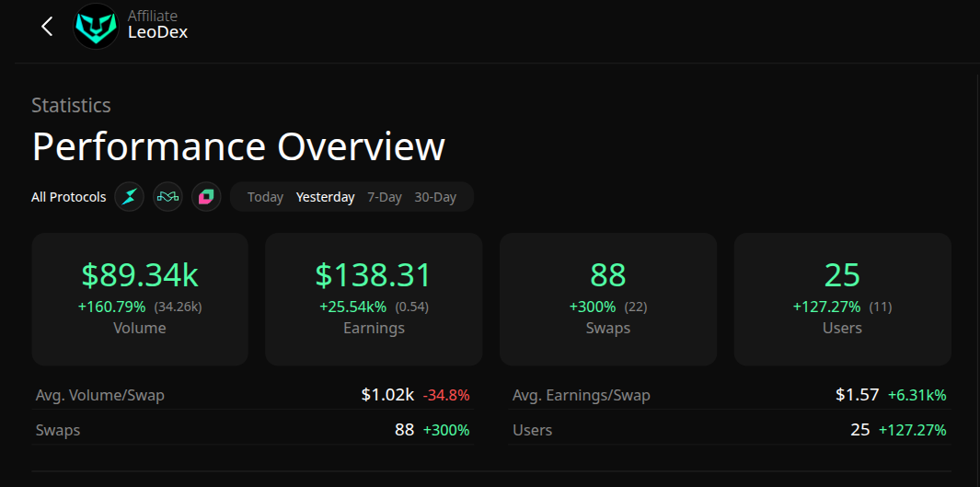Switch to the Today time range
Viewport: 980px width, 487px height.
(265, 197)
